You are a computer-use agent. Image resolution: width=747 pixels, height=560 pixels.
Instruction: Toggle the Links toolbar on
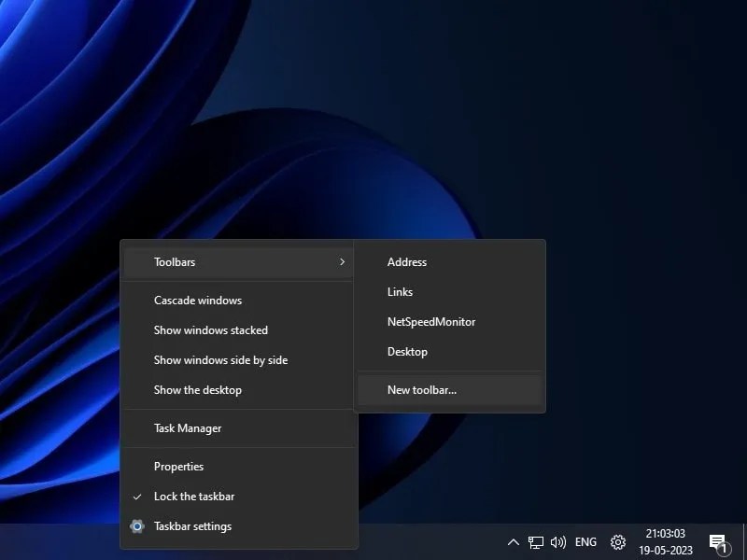(x=400, y=291)
